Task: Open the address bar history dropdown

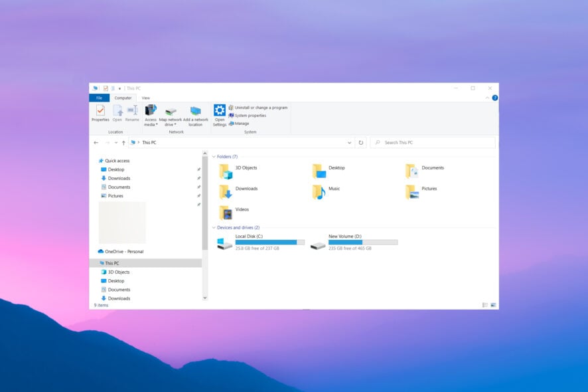Action: coord(350,143)
